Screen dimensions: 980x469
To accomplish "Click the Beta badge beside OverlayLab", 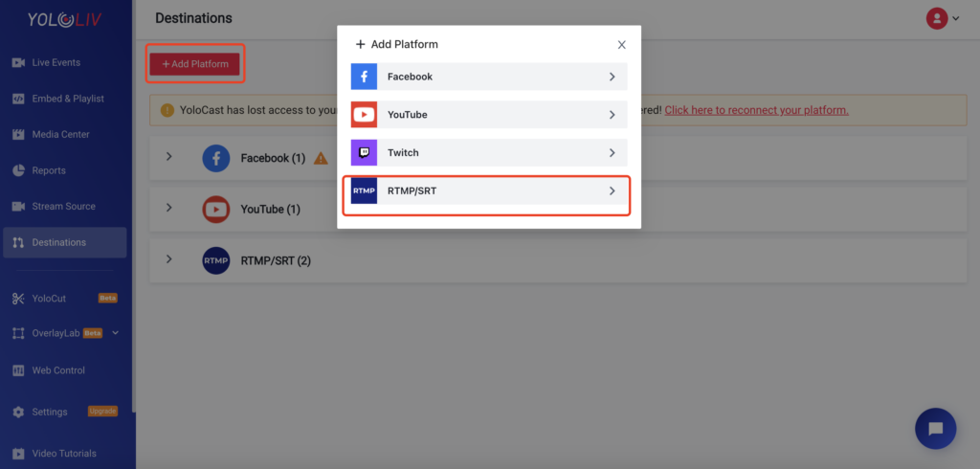I will pyautogui.click(x=93, y=333).
